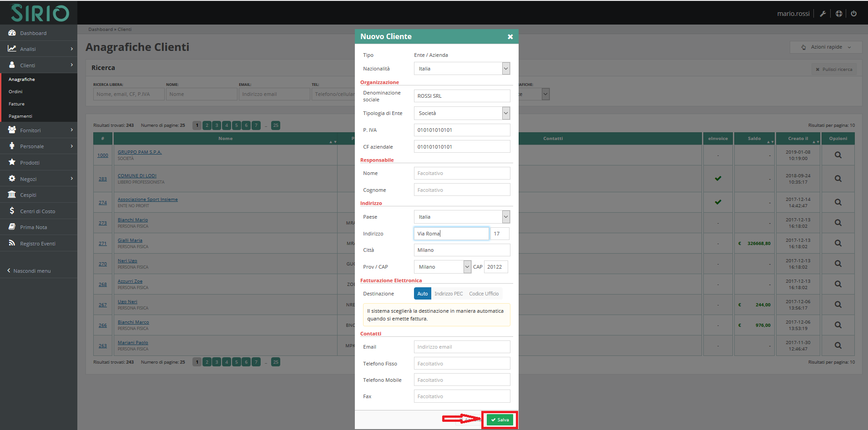
Task: Open the Azioni rapide dropdown
Action: (827, 47)
